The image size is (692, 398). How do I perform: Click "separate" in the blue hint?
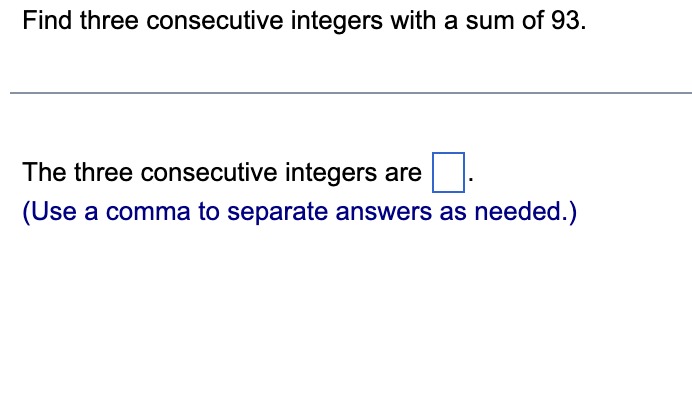pos(278,213)
